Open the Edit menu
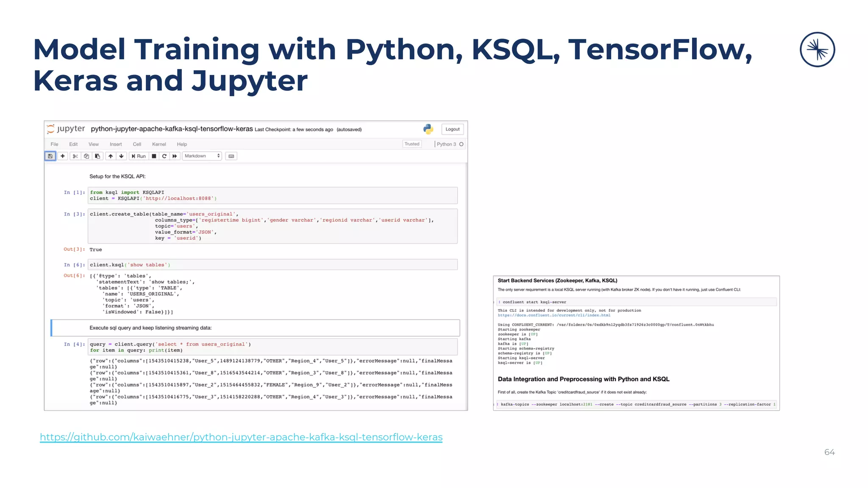Image resolution: width=868 pixels, height=488 pixels. tap(73, 144)
